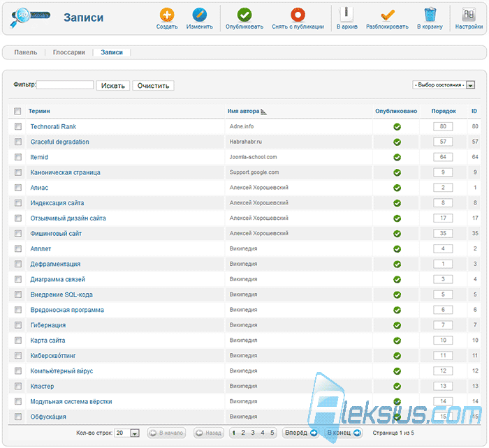Tick the checkbox for Алиас
Screen dimensions: 489x448
(18, 188)
